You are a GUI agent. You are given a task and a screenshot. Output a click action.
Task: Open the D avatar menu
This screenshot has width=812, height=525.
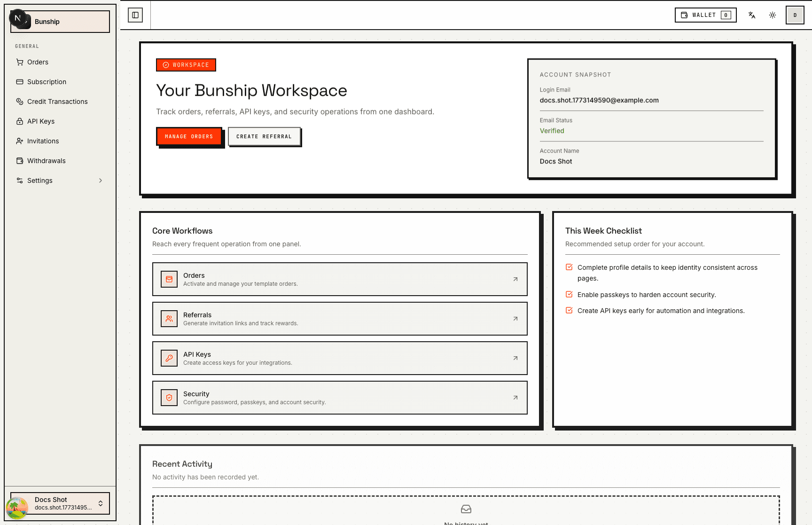click(795, 15)
